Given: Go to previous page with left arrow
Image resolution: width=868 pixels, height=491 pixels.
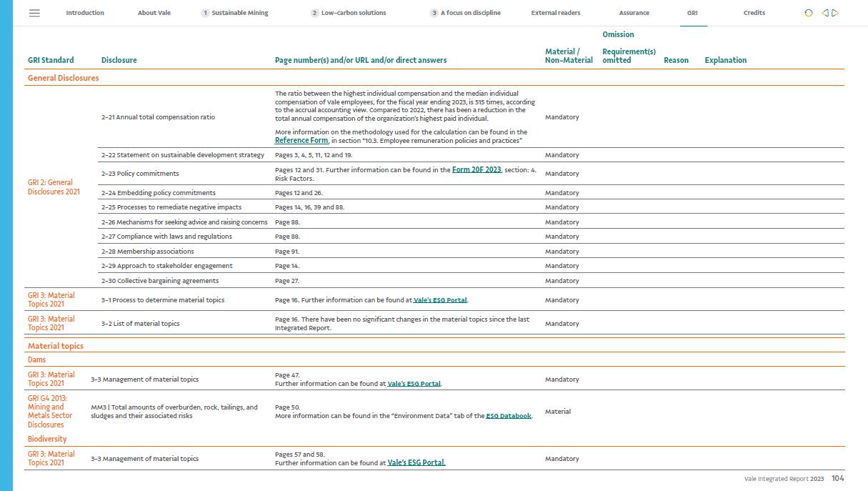Looking at the screenshot, I should (825, 13).
